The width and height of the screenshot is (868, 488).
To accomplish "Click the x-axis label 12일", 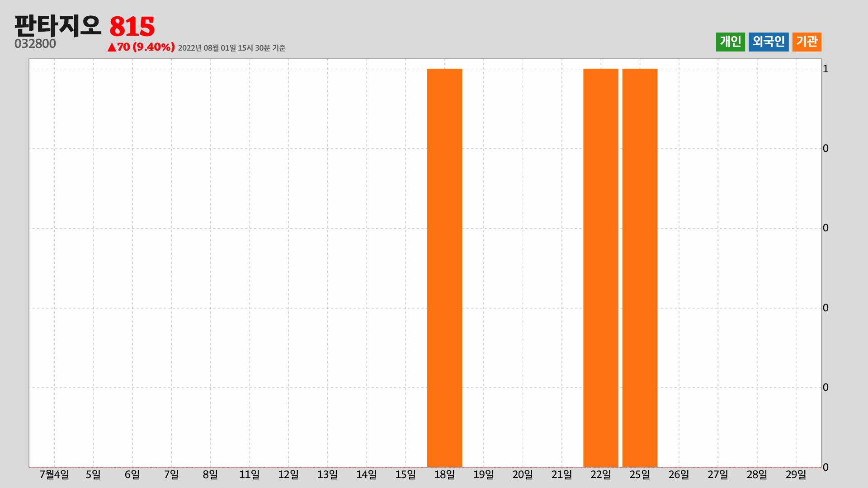I will point(288,474).
